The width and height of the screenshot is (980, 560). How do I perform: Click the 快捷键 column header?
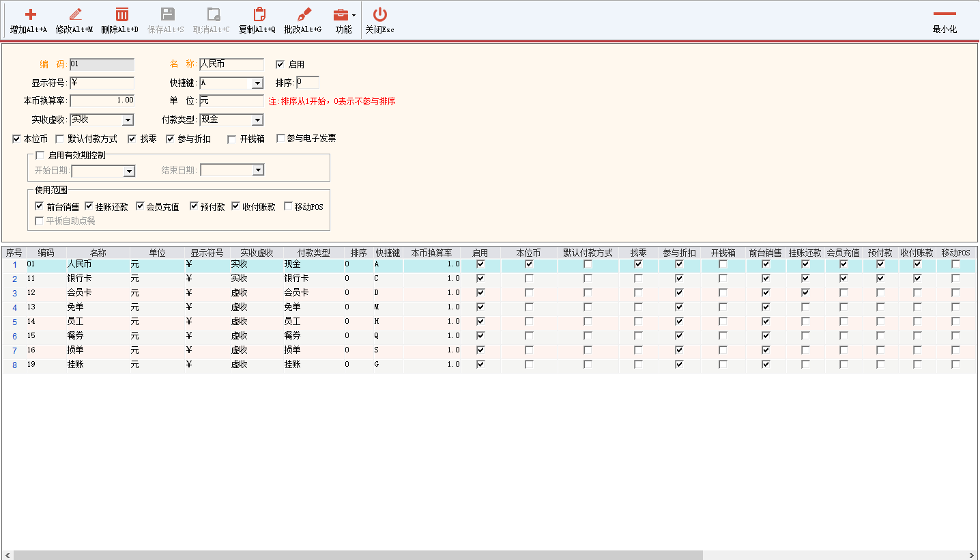coord(388,253)
